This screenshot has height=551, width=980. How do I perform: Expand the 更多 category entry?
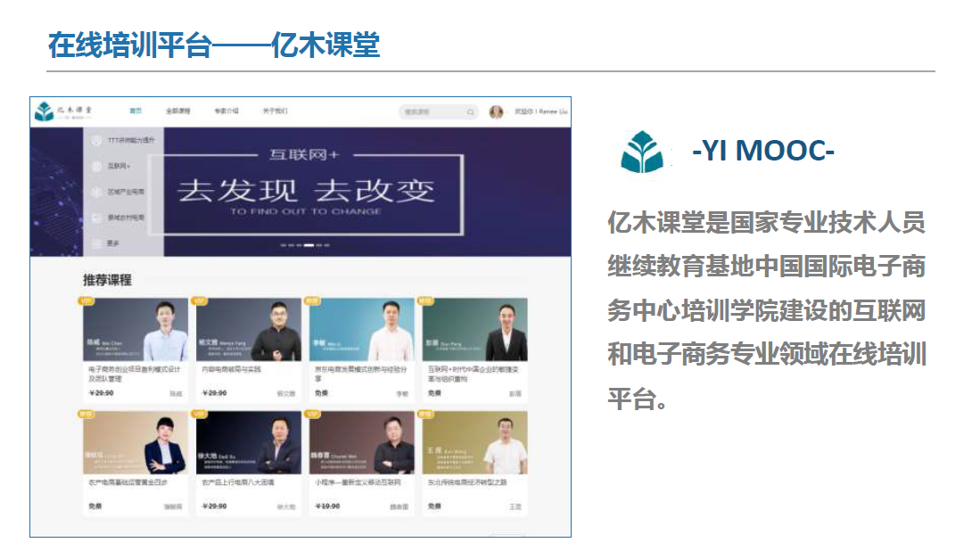(x=112, y=243)
